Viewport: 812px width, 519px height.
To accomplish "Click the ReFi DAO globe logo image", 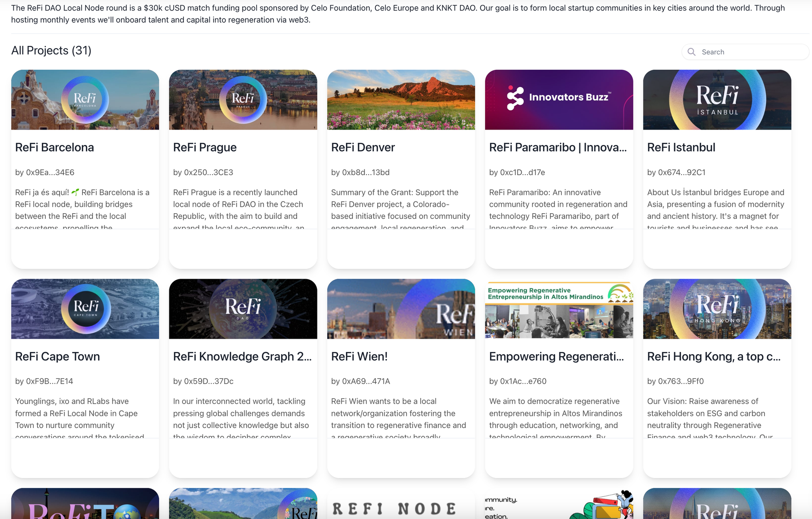I will click(x=243, y=309).
